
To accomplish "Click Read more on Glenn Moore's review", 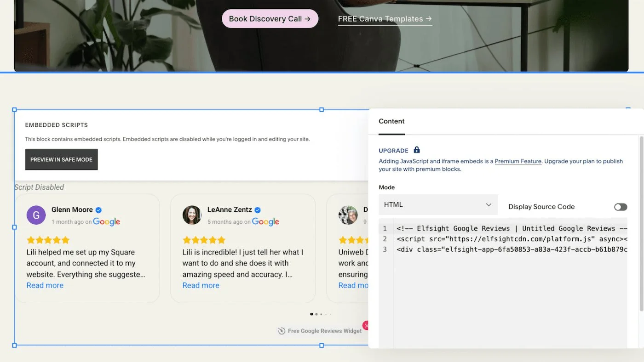I will pyautogui.click(x=45, y=285).
